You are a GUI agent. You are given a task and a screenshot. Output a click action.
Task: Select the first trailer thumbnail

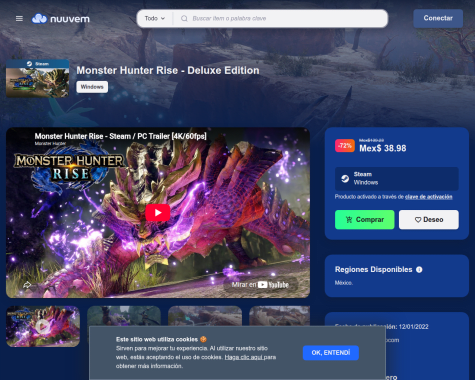coord(43,326)
